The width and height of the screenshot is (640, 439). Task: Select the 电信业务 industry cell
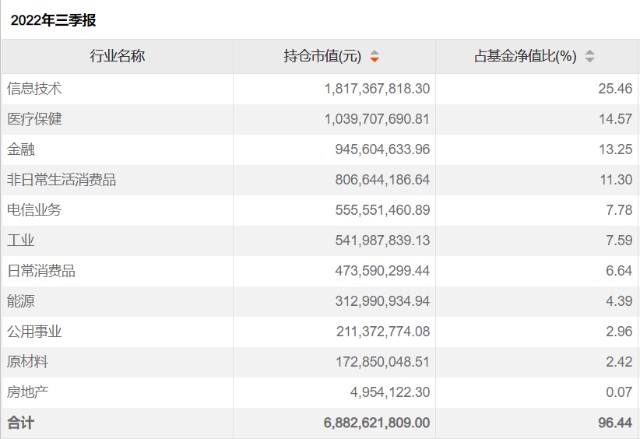tap(35, 210)
